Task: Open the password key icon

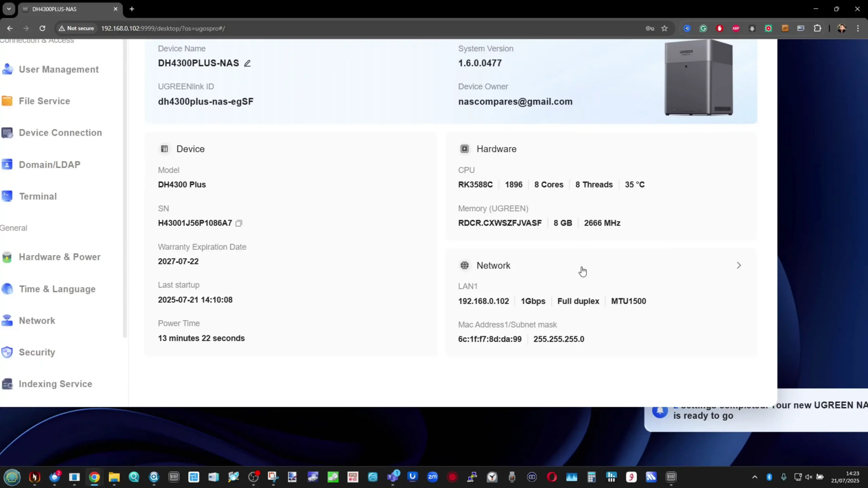Action: tap(650, 28)
